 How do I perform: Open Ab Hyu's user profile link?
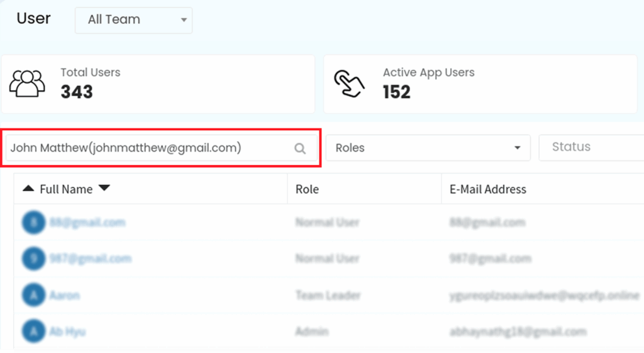67,331
